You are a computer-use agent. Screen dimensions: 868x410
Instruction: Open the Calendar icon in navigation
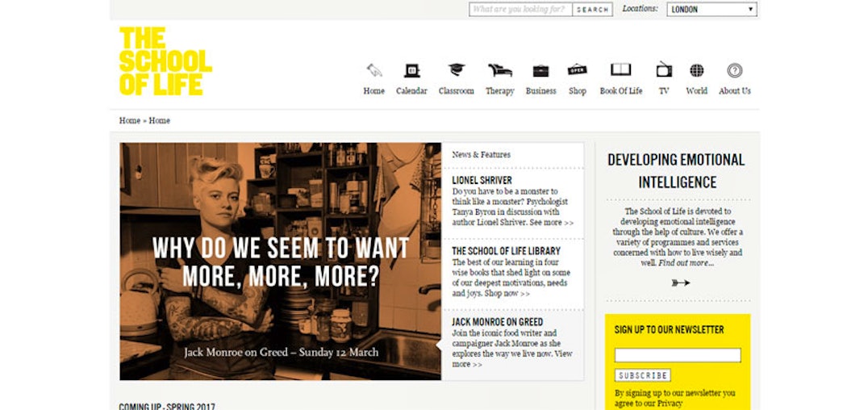[412, 70]
